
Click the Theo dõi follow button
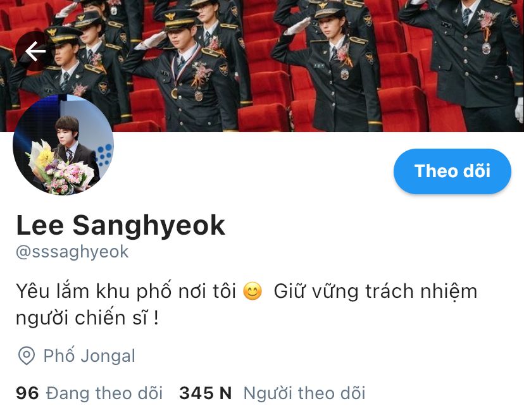pyautogui.click(x=452, y=171)
